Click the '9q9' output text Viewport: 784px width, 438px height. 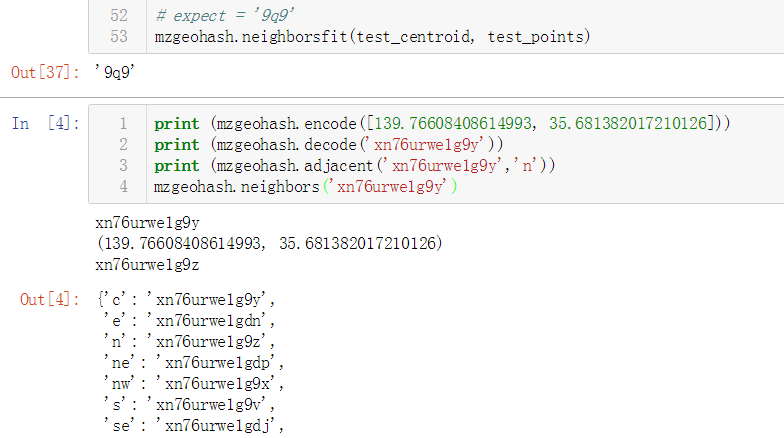[x=115, y=72]
